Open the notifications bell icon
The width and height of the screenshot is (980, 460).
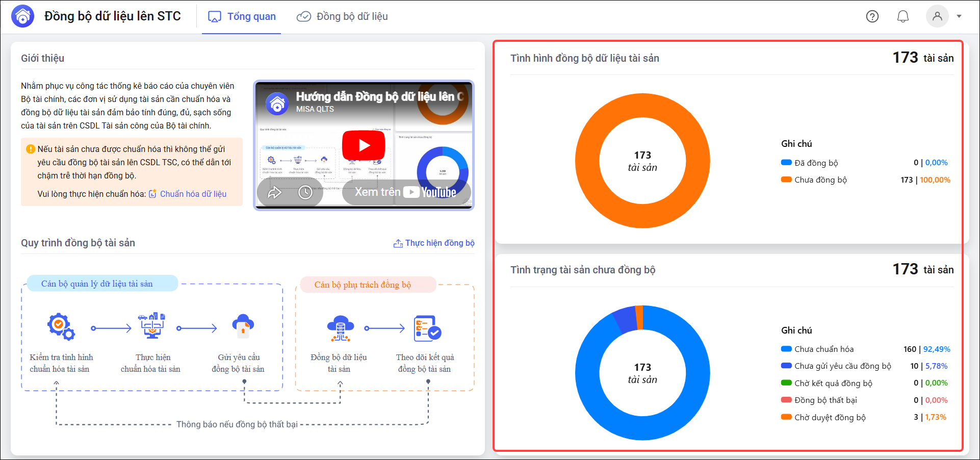pyautogui.click(x=903, y=16)
